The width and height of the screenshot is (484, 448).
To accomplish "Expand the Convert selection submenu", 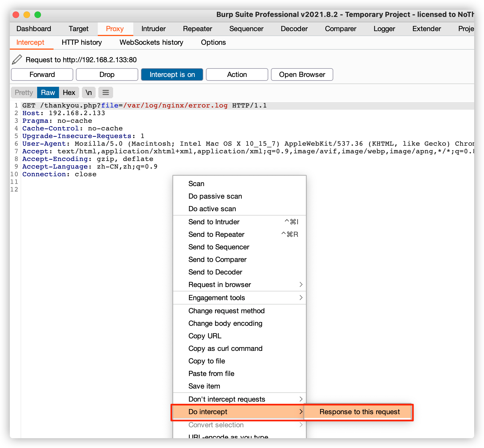I will [x=240, y=425].
